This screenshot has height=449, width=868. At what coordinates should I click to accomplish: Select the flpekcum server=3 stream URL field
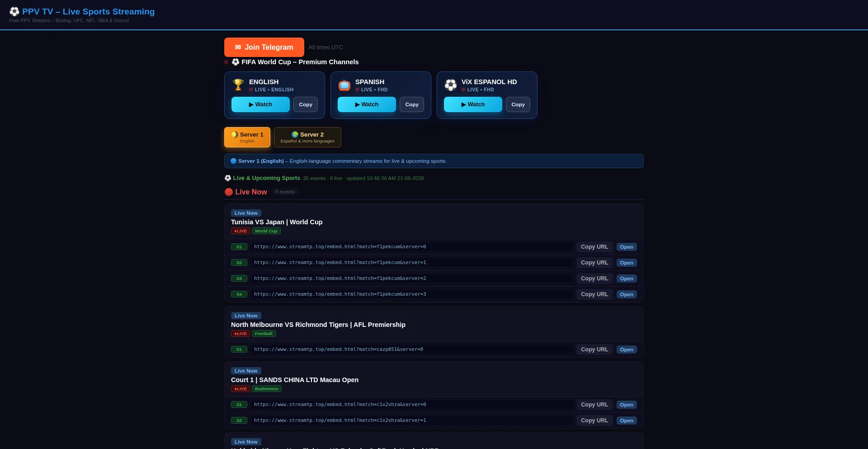[412, 294]
